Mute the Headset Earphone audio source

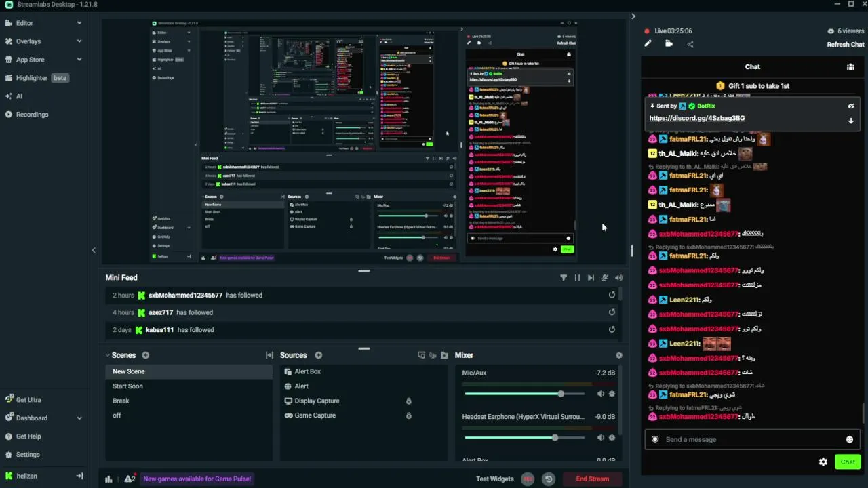point(600,438)
